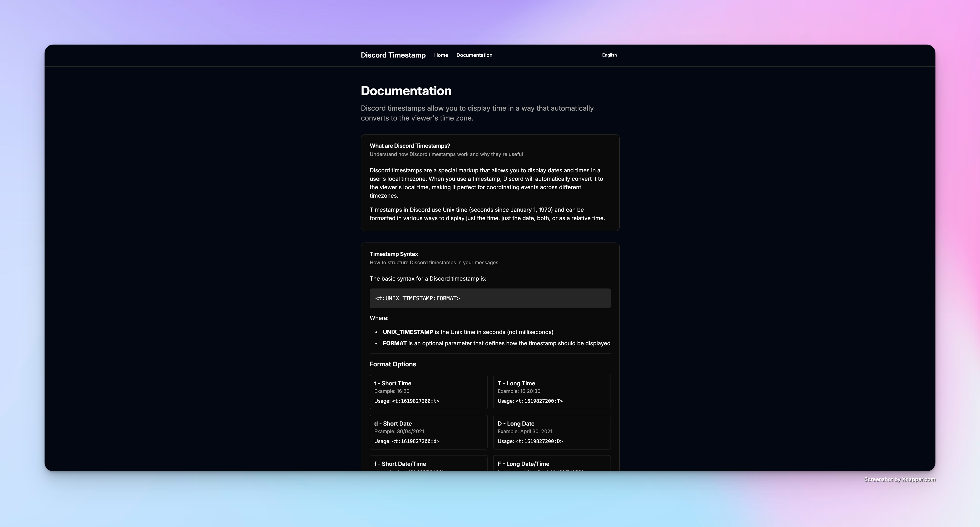The image size is (980, 527).
Task: Click the 'Example: 16:20' text
Action: pyautogui.click(x=392, y=391)
